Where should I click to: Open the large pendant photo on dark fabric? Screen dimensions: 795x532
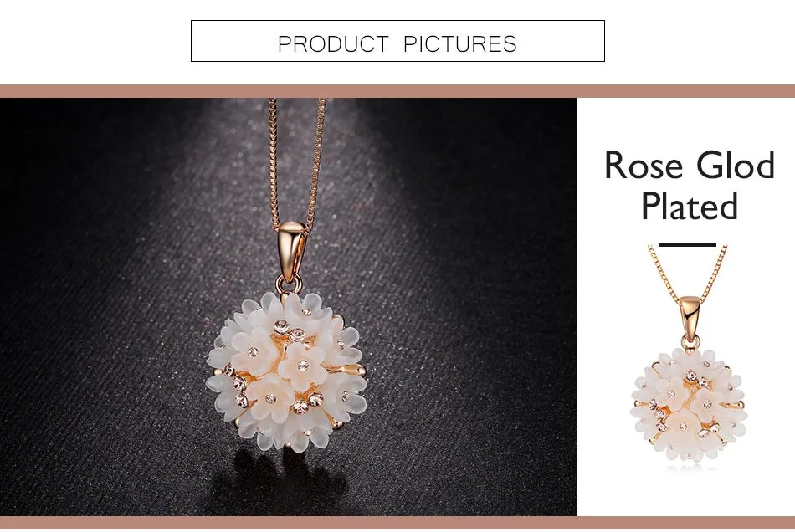(x=289, y=306)
